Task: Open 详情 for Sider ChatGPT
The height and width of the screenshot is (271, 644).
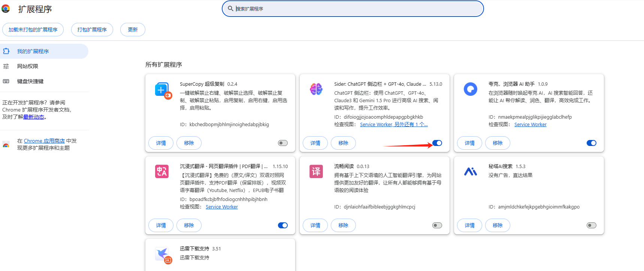Action: click(315, 143)
